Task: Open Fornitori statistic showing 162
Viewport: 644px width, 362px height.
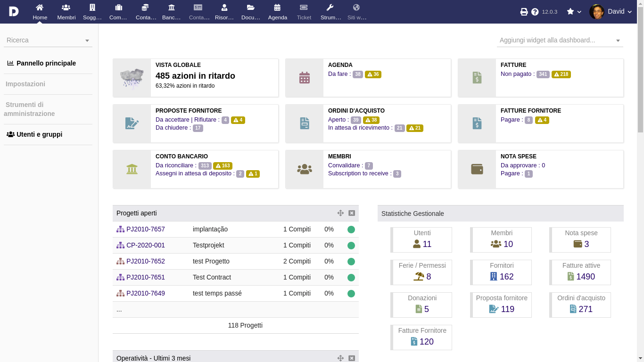Action: tap(501, 272)
